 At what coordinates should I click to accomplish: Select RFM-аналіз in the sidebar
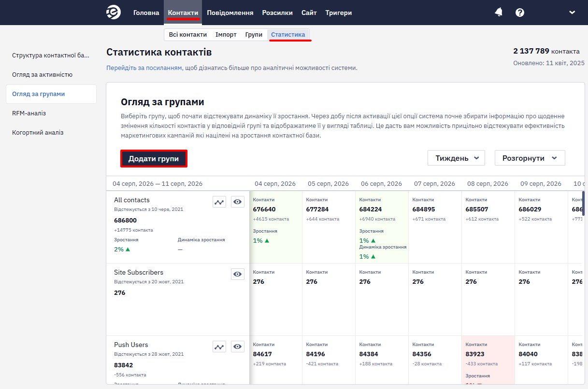(29, 113)
